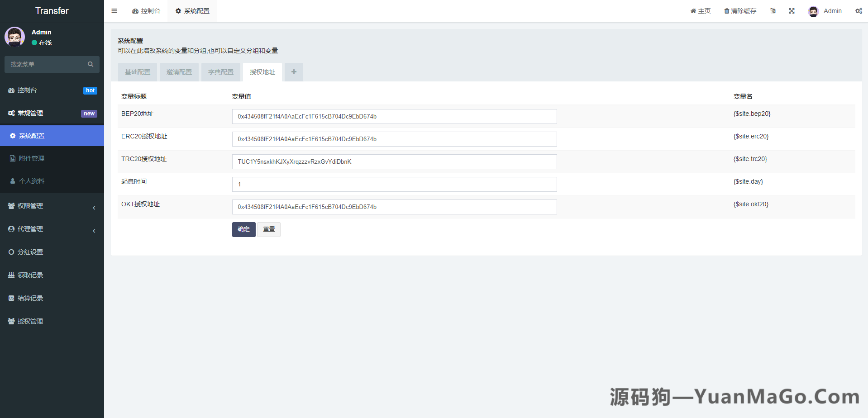Click the 确定 submit button

coord(243,229)
